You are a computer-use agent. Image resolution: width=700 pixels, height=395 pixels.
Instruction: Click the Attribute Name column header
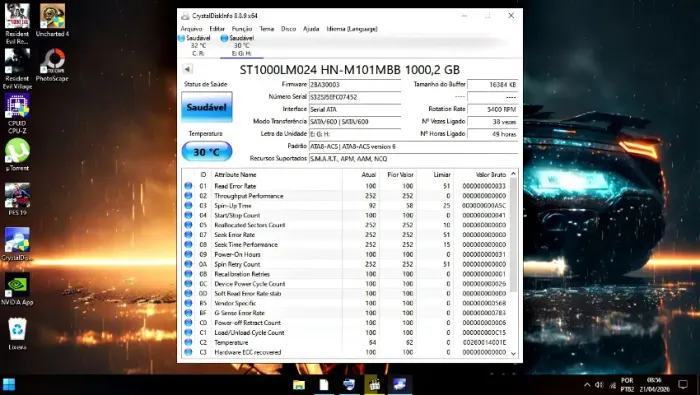(277, 175)
